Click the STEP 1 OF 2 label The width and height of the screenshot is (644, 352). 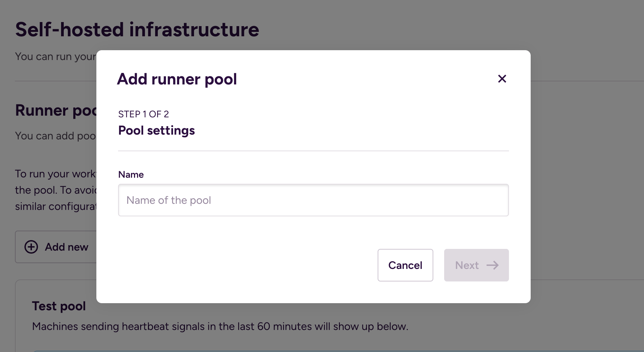point(143,114)
